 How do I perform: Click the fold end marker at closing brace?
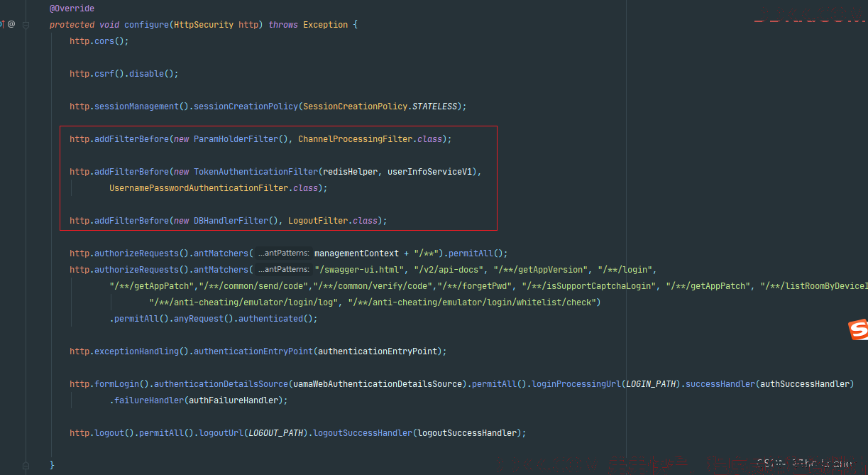point(26,465)
